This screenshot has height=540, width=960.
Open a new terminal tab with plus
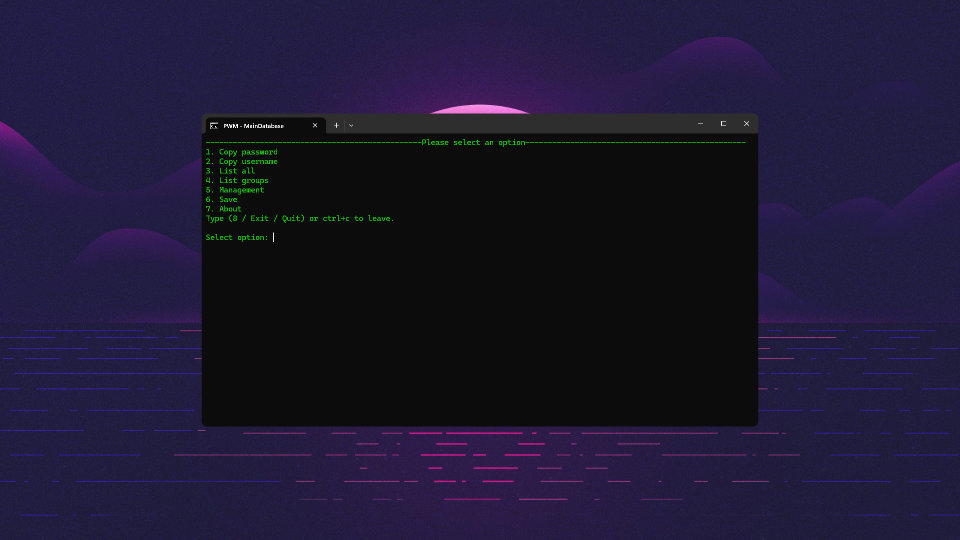coord(336,125)
